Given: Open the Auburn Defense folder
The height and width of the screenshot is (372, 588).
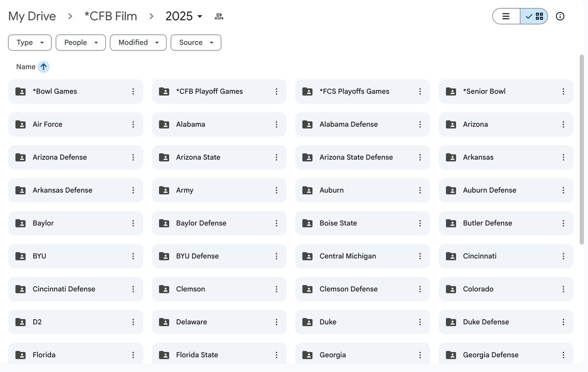Looking at the screenshot, I should (506, 190).
